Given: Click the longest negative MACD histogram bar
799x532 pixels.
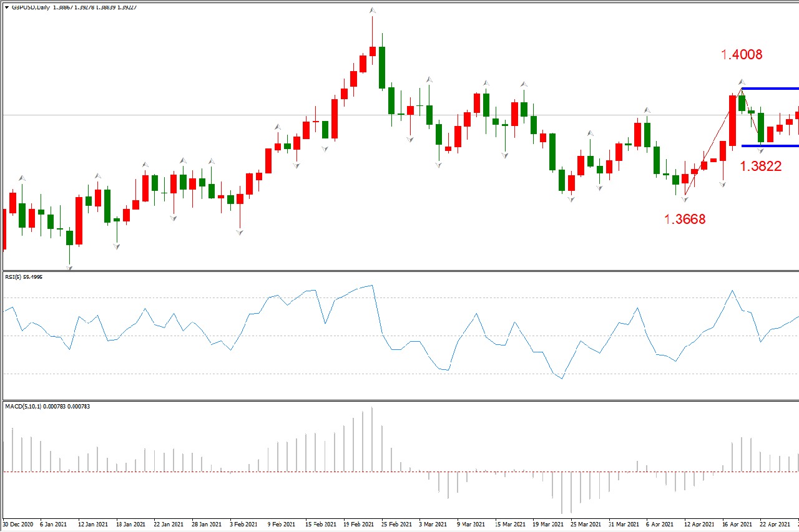Looking at the screenshot, I should pyautogui.click(x=562, y=492).
